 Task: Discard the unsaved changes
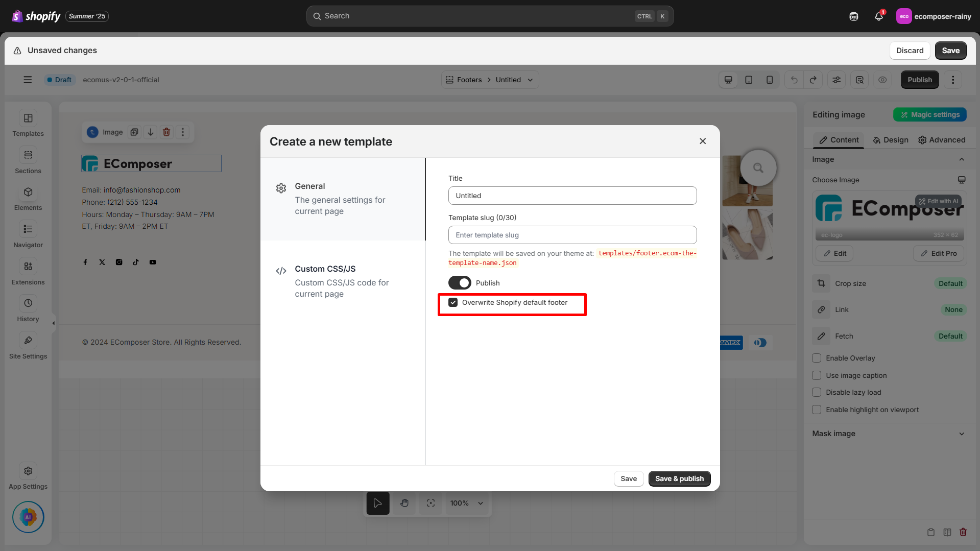point(910,50)
